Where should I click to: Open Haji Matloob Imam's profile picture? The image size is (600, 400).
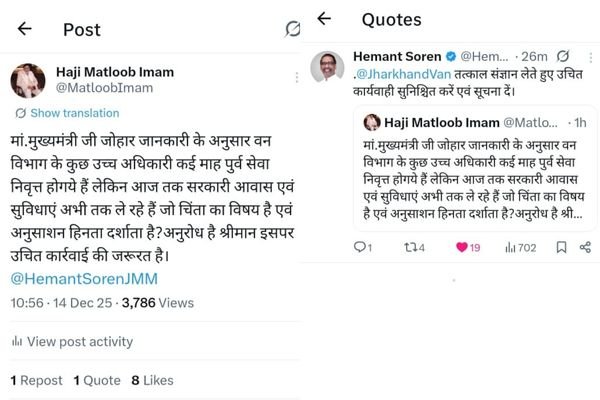coord(27,82)
